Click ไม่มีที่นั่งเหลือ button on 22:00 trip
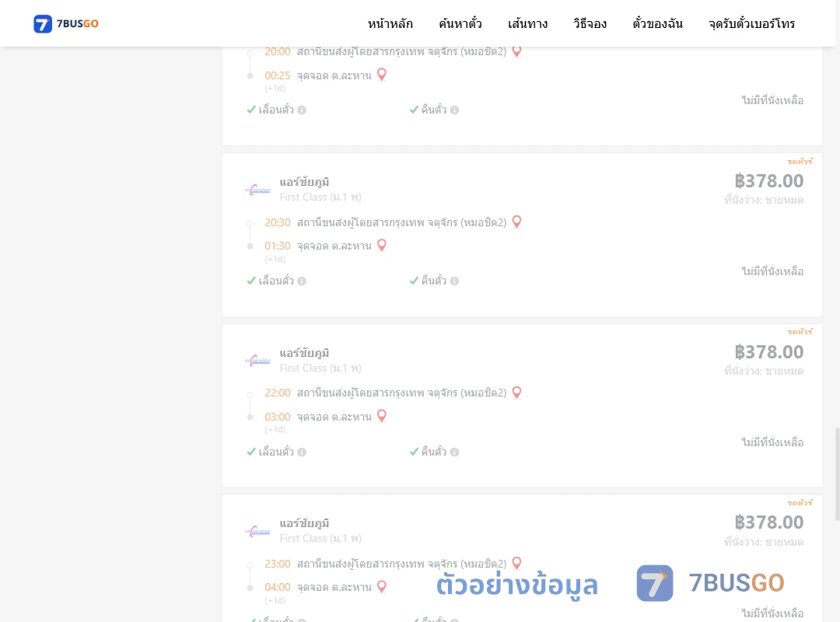The height and width of the screenshot is (622, 840). coord(772,442)
